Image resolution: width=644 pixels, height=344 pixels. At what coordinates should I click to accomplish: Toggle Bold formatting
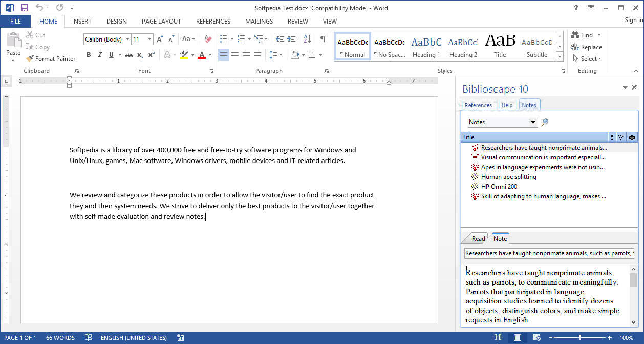pyautogui.click(x=89, y=55)
